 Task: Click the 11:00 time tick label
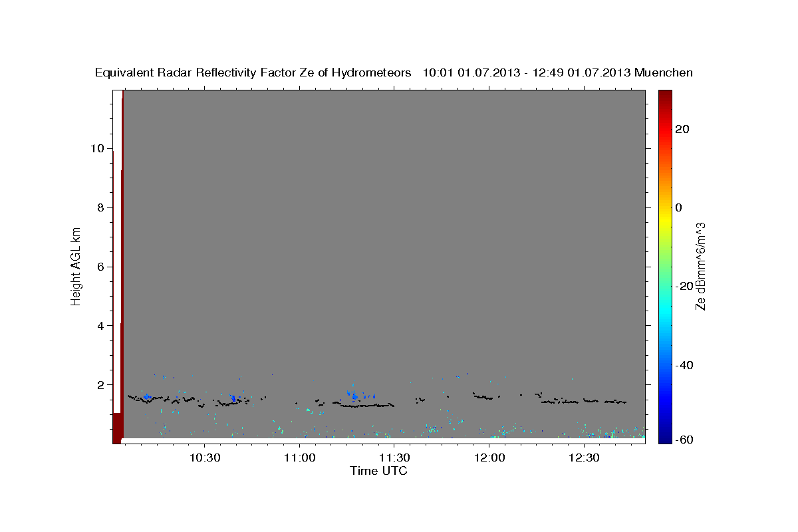pyautogui.click(x=299, y=458)
